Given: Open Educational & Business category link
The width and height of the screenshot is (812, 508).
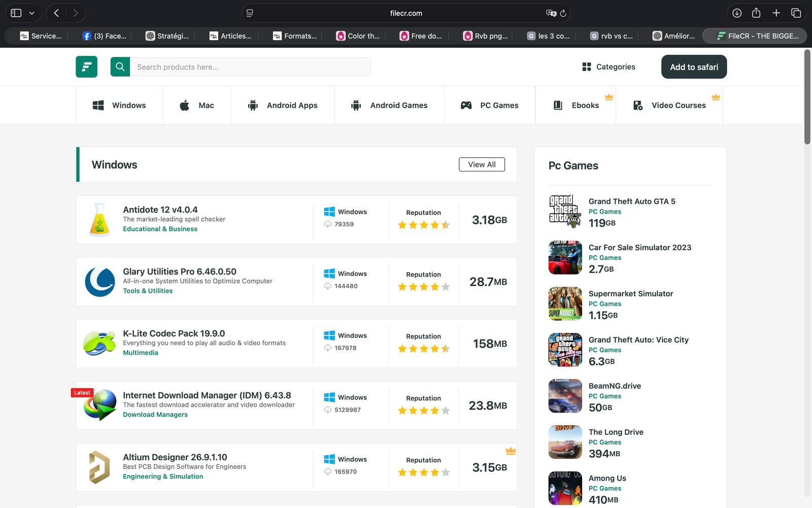Looking at the screenshot, I should click(x=160, y=229).
